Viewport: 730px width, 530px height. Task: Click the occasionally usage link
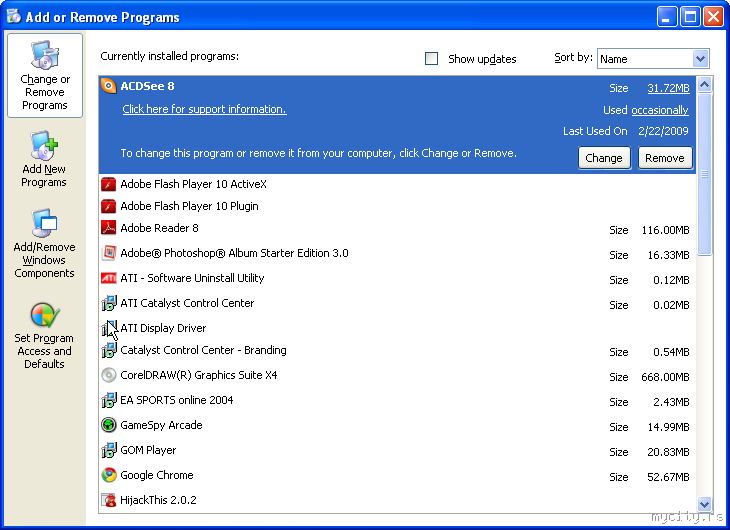click(x=660, y=110)
